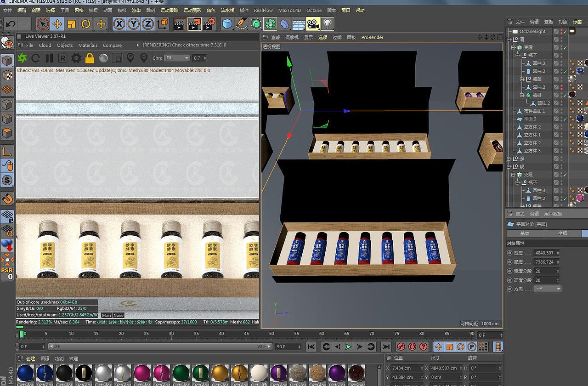
Task: Open the 坐标 tab in attributes panel
Action: click(x=563, y=233)
